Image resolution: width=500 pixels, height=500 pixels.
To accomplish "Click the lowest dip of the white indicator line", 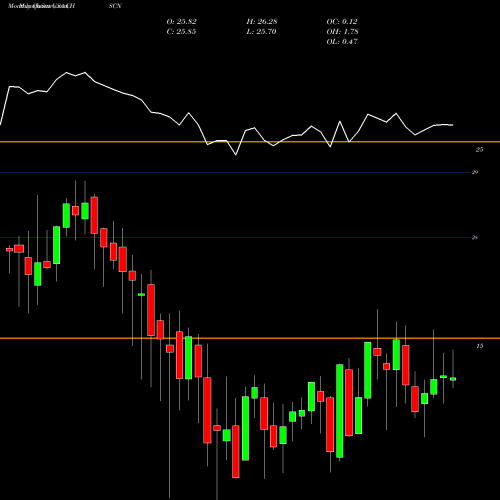I will tap(236, 155).
